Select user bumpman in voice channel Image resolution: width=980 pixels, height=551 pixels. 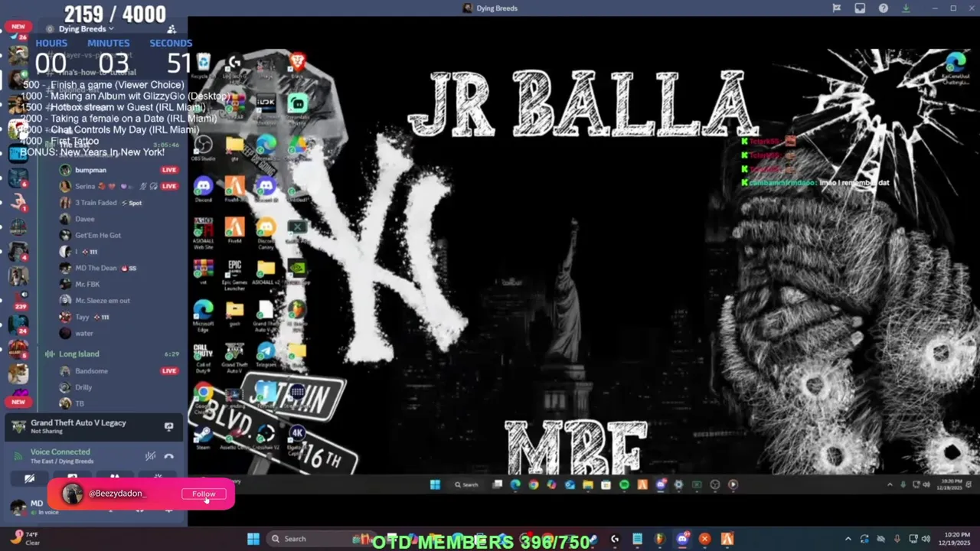click(x=119, y=170)
